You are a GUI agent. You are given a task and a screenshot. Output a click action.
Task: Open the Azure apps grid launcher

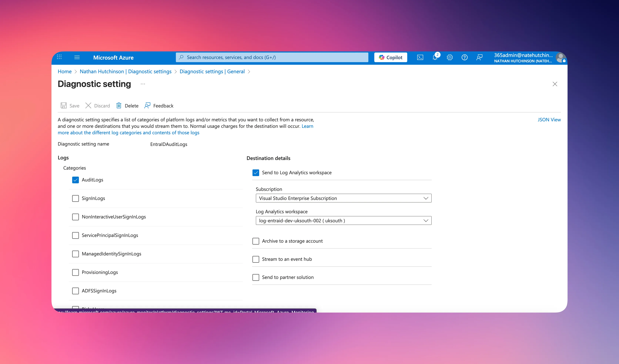(x=59, y=57)
